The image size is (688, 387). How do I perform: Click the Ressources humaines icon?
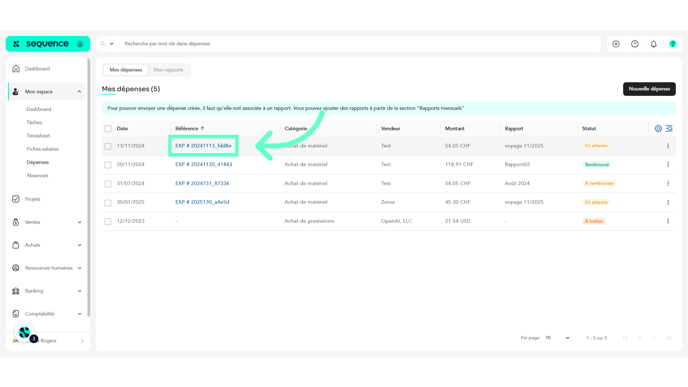coord(16,268)
